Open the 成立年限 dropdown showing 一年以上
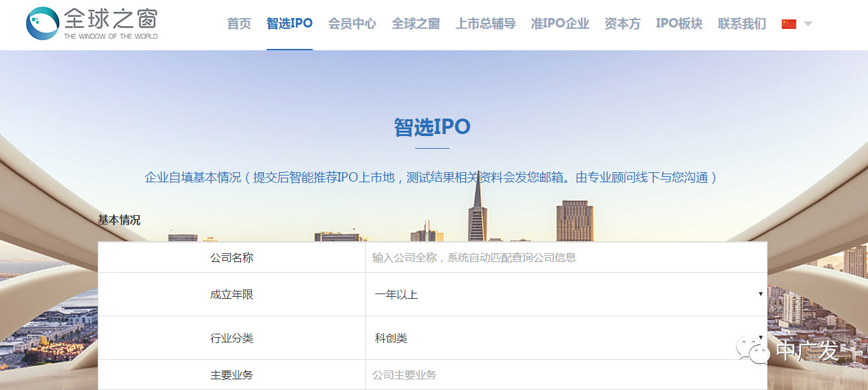This screenshot has height=390, width=868. [566, 294]
